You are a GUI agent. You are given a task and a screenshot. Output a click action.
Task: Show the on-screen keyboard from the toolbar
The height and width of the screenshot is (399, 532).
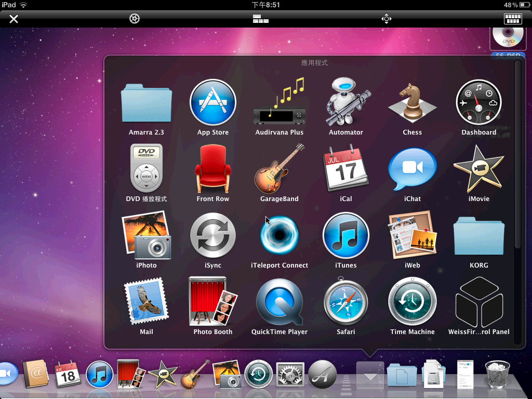click(x=513, y=19)
